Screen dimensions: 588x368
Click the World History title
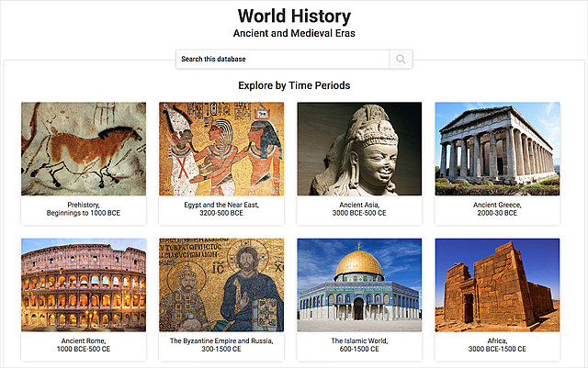[x=294, y=17]
